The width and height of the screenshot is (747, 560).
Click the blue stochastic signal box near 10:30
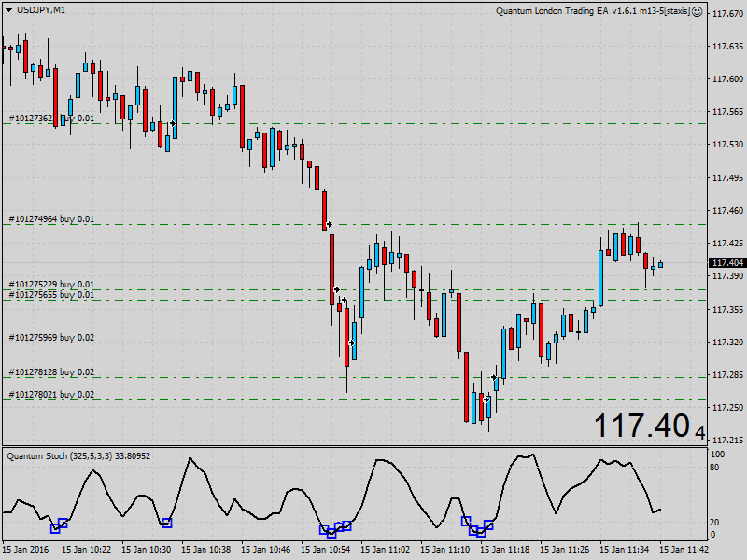click(x=167, y=523)
